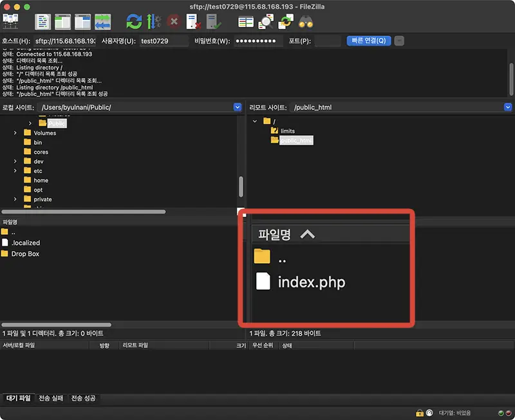Select the Public folder in local tree

(57, 123)
